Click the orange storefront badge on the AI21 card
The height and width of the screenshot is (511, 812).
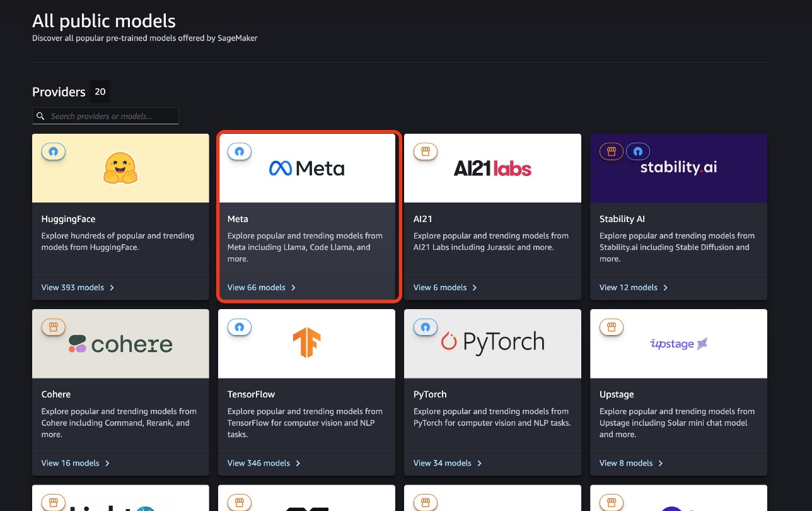[x=426, y=151]
